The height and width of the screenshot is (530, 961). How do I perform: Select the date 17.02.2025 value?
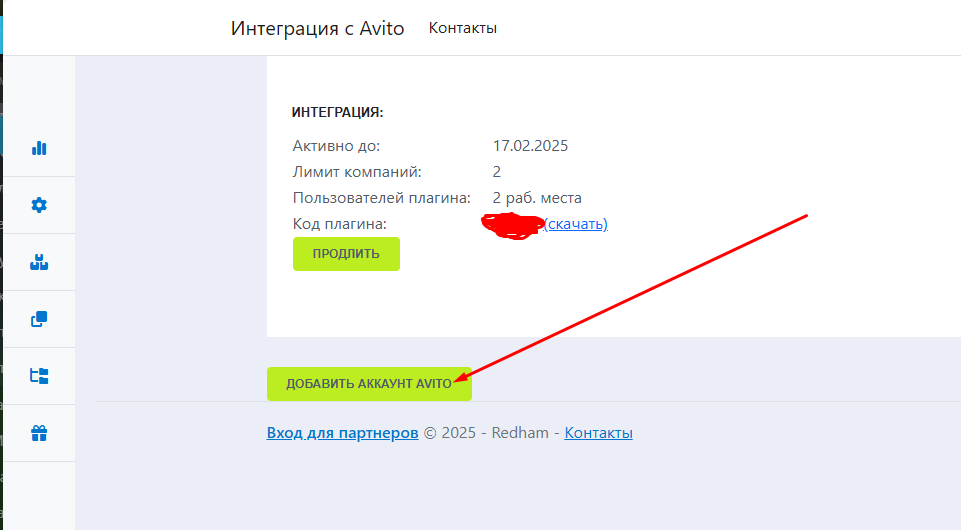click(x=530, y=146)
